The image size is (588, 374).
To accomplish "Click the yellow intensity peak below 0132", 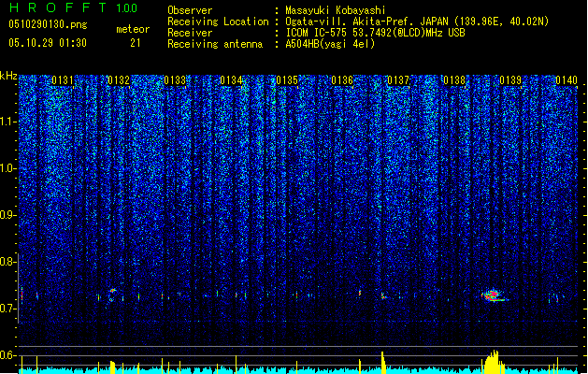I will click(112, 367).
